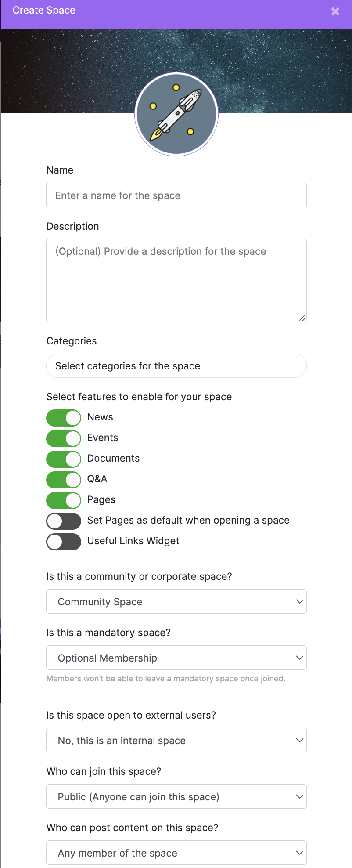
Task: Disable the Events feature switch
Action: (x=63, y=438)
